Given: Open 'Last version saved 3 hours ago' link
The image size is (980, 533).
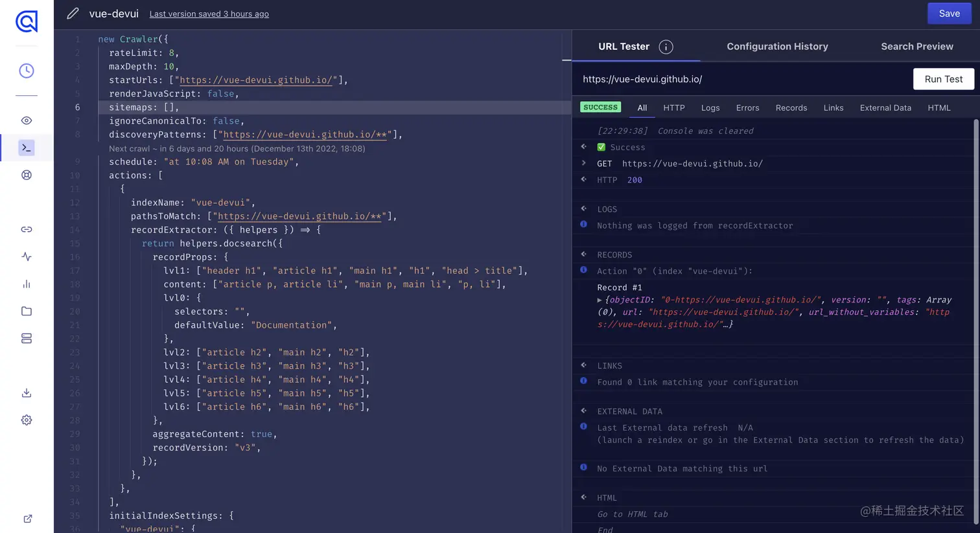Looking at the screenshot, I should pyautogui.click(x=209, y=14).
